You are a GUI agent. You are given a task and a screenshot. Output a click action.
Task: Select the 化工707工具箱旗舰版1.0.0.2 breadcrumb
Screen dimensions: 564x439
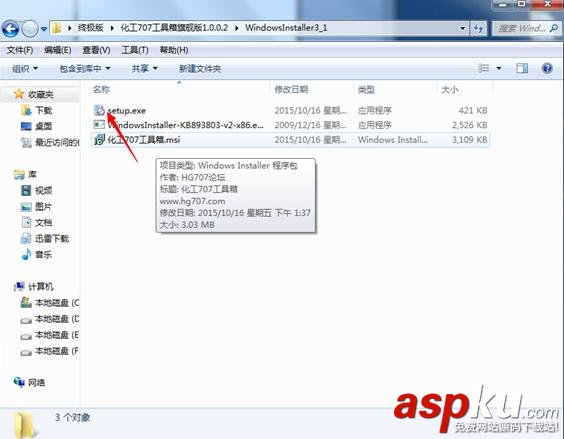174,28
